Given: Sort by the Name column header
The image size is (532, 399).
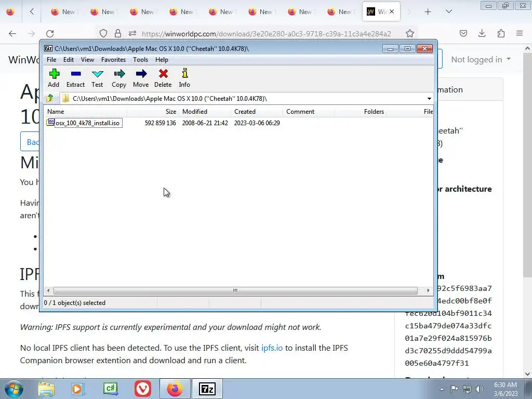Looking at the screenshot, I should click(86, 112).
